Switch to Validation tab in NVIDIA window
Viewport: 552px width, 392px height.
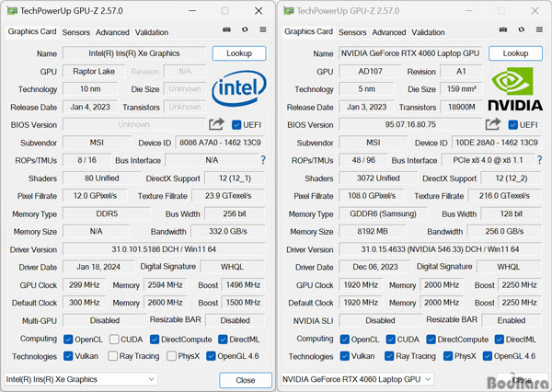(x=428, y=32)
